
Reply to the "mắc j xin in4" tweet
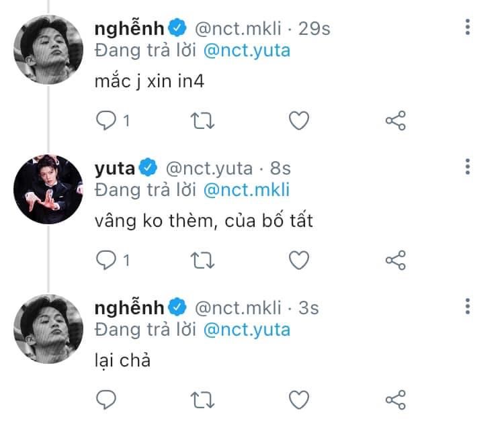coord(106,120)
